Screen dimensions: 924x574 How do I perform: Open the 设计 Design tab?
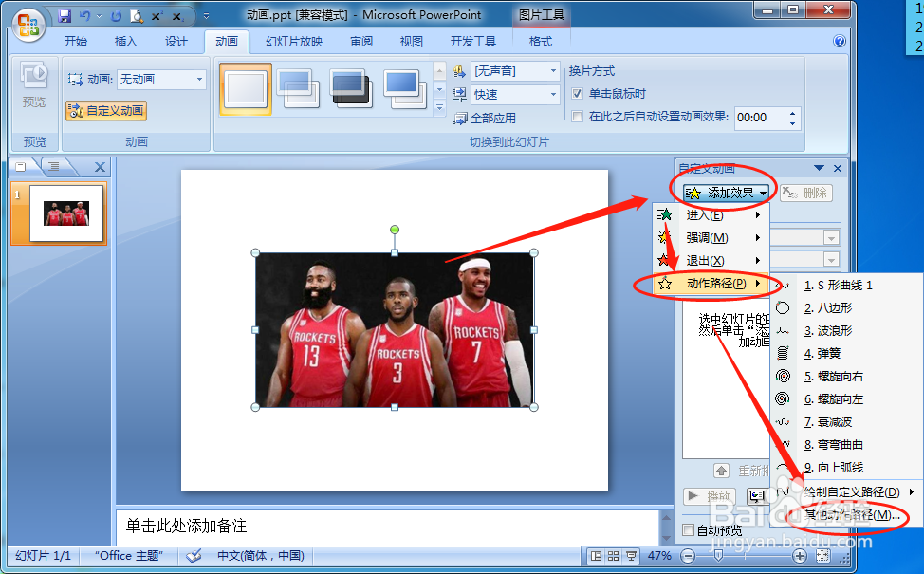coord(176,41)
